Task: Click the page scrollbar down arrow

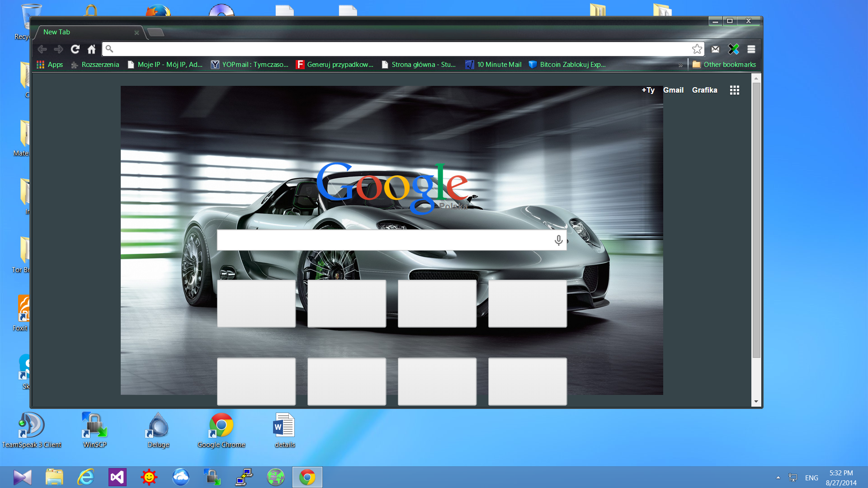Action: coord(756,401)
